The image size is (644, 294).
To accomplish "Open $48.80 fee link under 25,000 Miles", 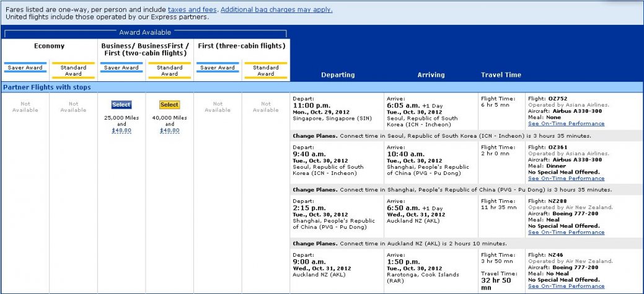I will pos(121,131).
